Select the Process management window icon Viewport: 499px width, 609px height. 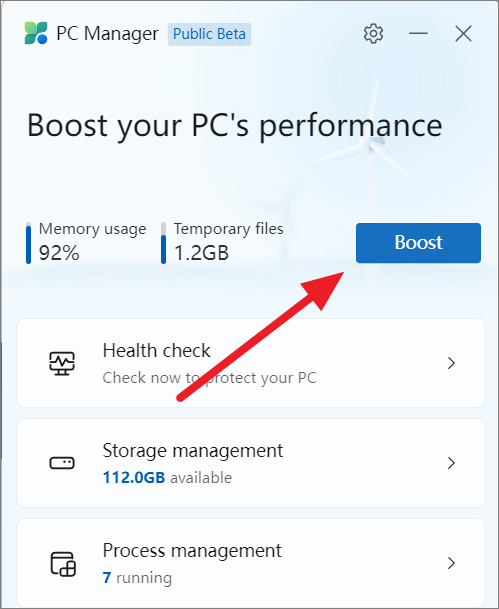coord(63,564)
